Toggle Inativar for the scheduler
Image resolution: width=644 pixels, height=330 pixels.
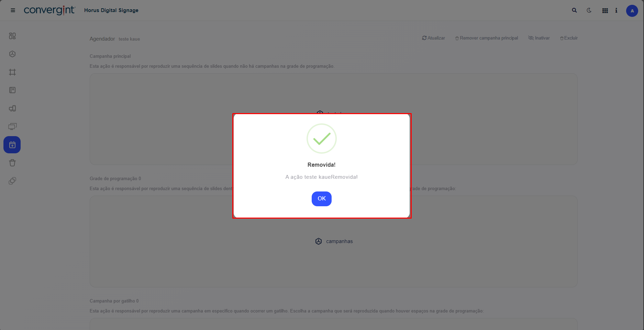point(539,38)
